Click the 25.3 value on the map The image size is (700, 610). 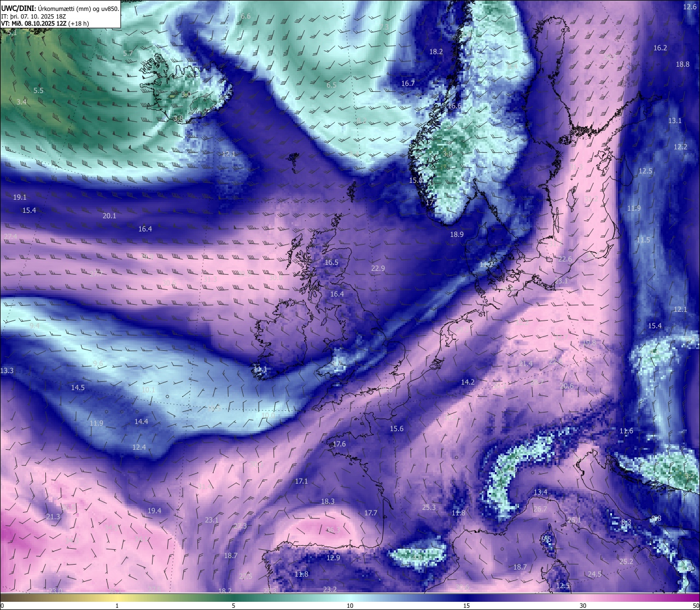coord(429,508)
